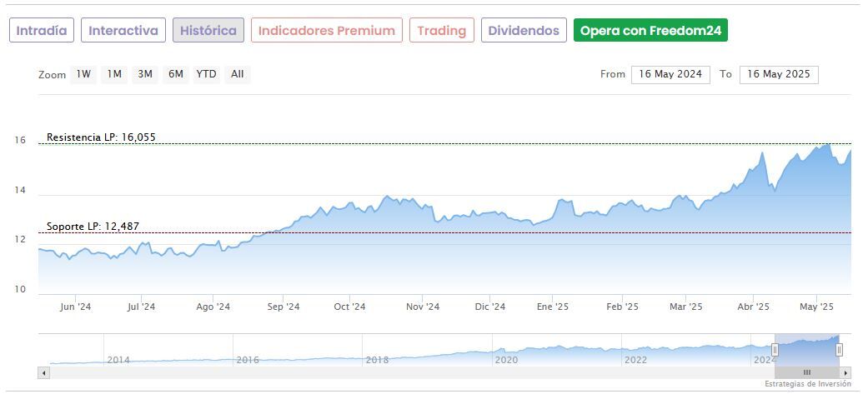Click the To date input field
This screenshot has height=399, width=868.
click(x=779, y=74)
